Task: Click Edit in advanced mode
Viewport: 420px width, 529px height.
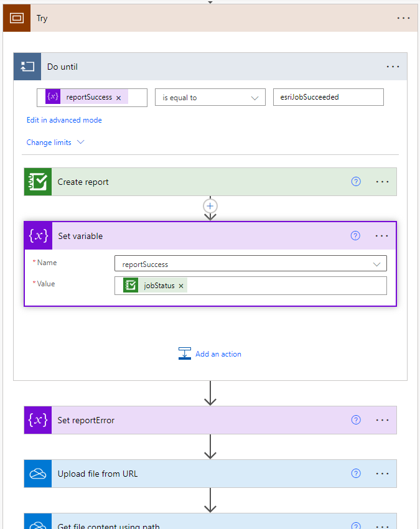Action: [64, 119]
